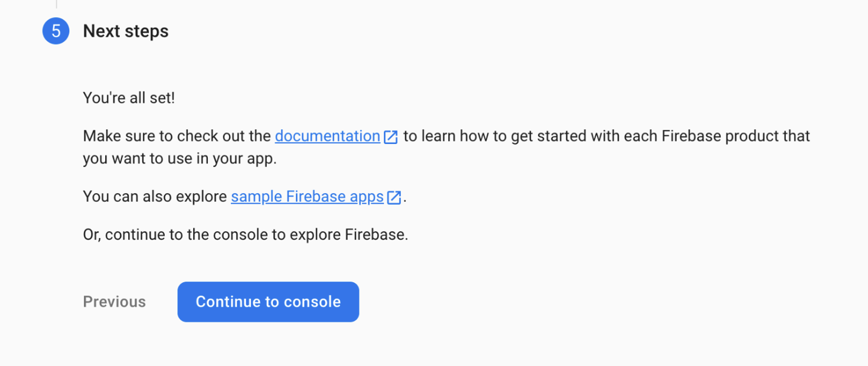Click the number 5 inside the step circle
The width and height of the screenshot is (868, 366).
tap(56, 31)
